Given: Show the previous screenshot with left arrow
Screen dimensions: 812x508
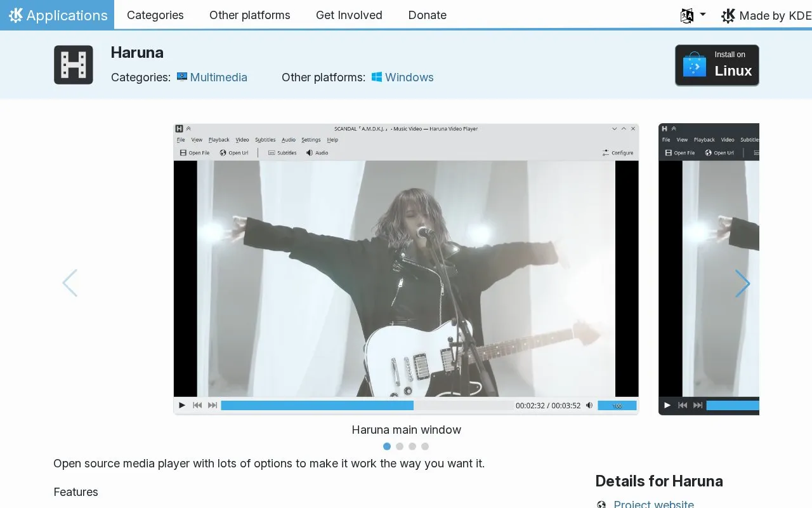Looking at the screenshot, I should [x=70, y=283].
